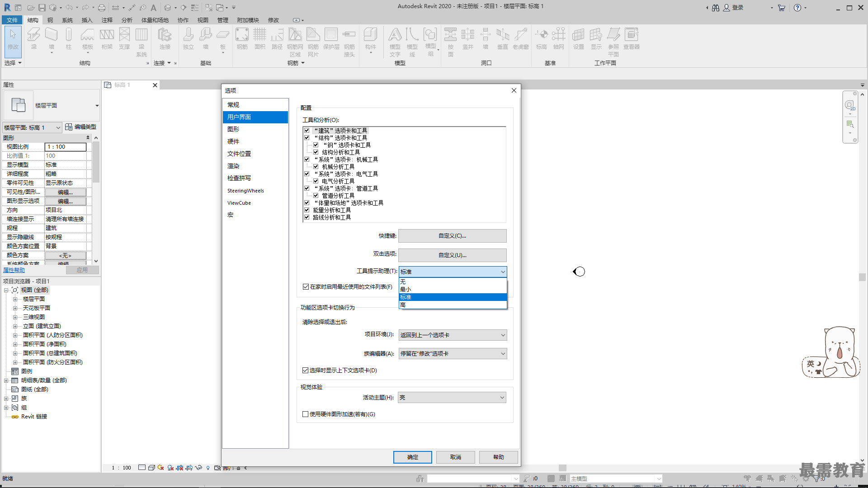Click the 视图比例 value field 1 : 100
The image size is (868, 488).
[x=66, y=147]
